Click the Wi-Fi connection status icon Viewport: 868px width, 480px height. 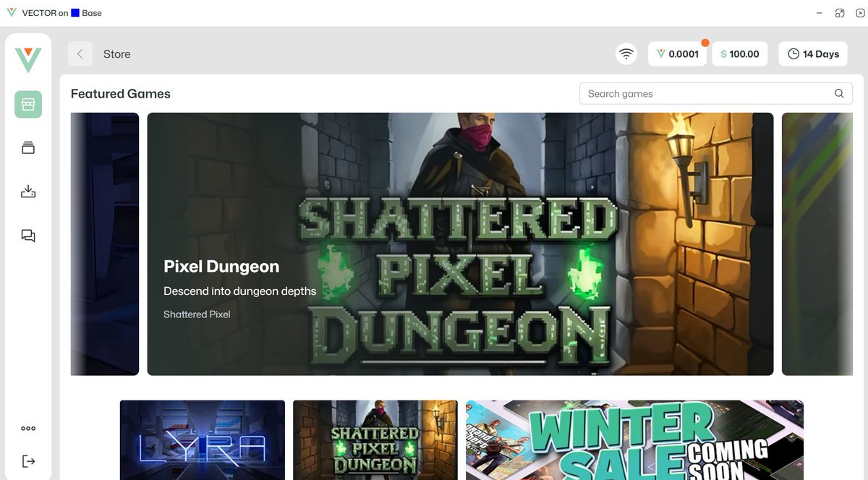(x=626, y=54)
